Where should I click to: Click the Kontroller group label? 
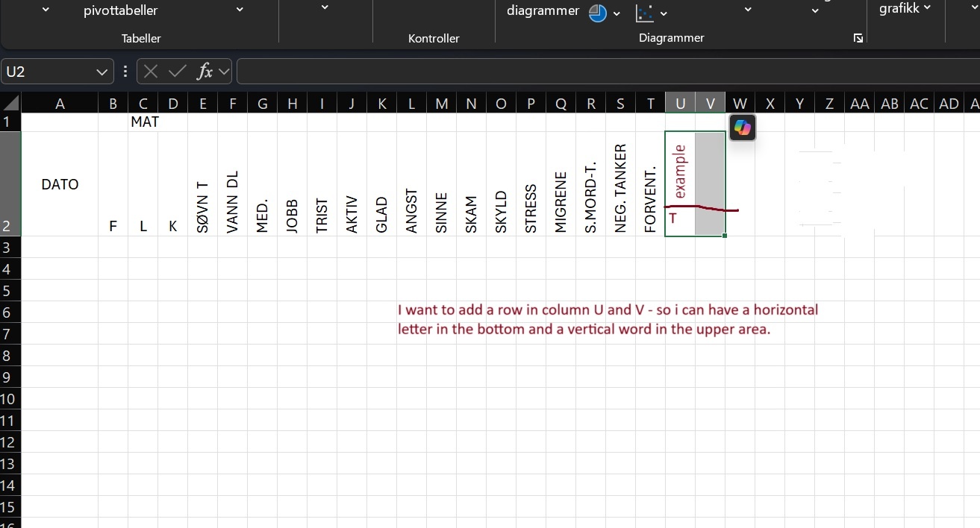coord(434,38)
